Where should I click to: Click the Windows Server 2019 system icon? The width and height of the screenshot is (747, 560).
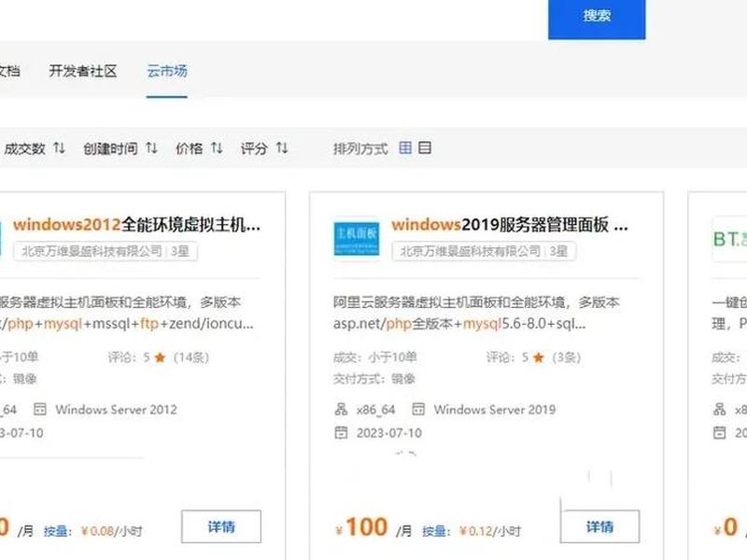pos(418,409)
